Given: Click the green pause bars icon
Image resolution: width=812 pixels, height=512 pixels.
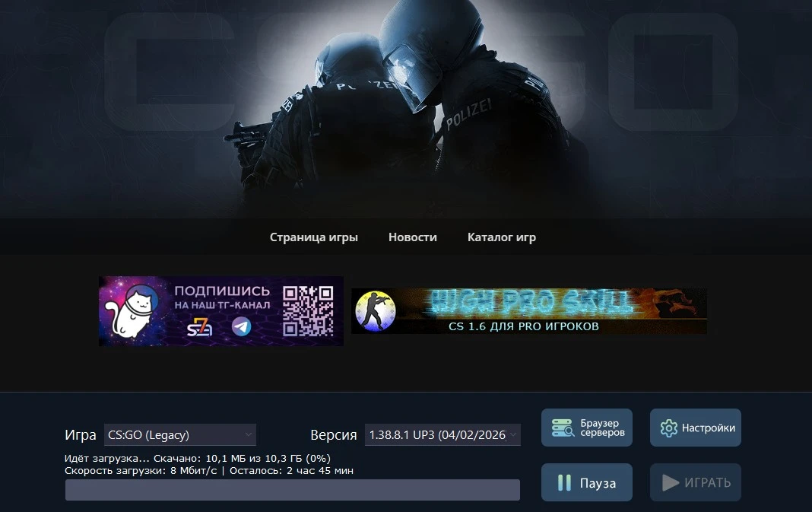Looking at the screenshot, I should (x=564, y=483).
